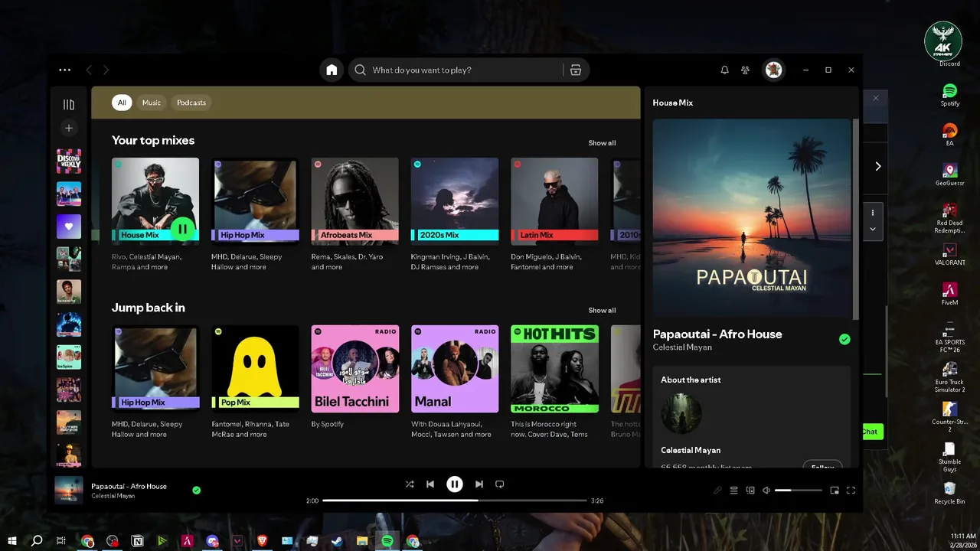Select the Podcasts filter chip
Screen dimensions: 980x551
(191, 103)
